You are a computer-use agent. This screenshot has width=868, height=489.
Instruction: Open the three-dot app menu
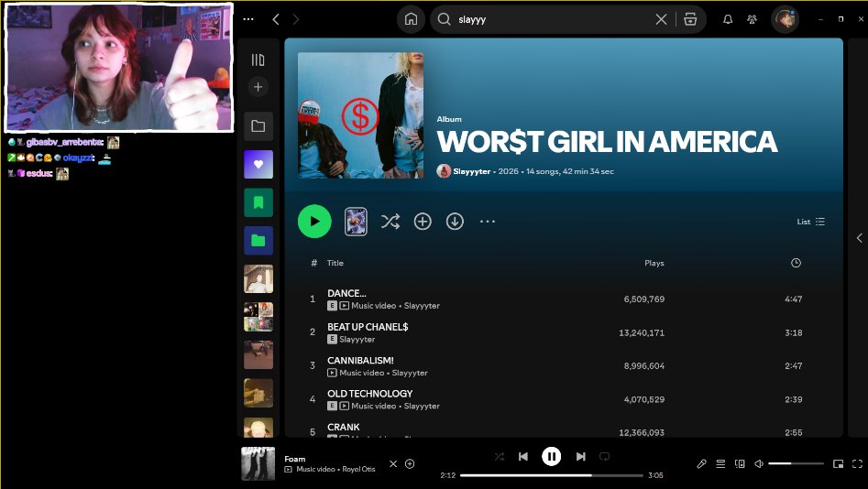click(248, 19)
